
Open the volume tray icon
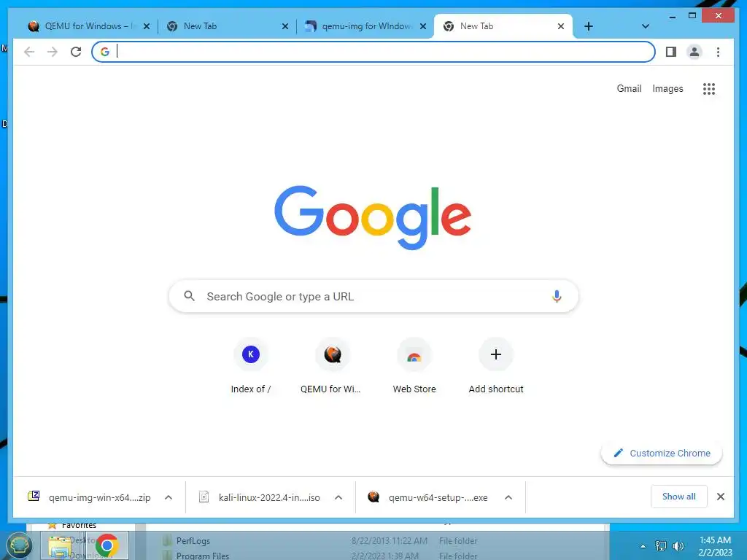click(678, 546)
